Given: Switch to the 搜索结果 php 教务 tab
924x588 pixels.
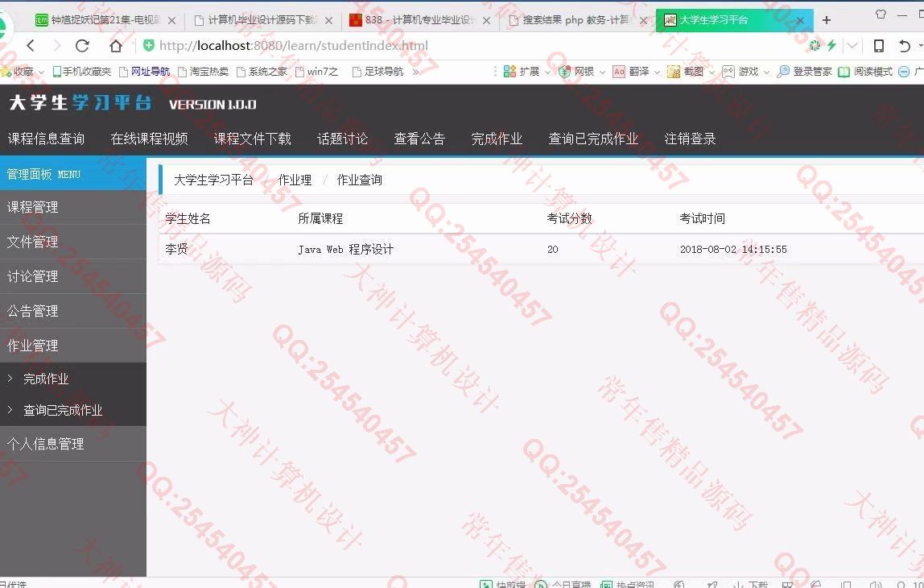Looking at the screenshot, I should point(578,20).
